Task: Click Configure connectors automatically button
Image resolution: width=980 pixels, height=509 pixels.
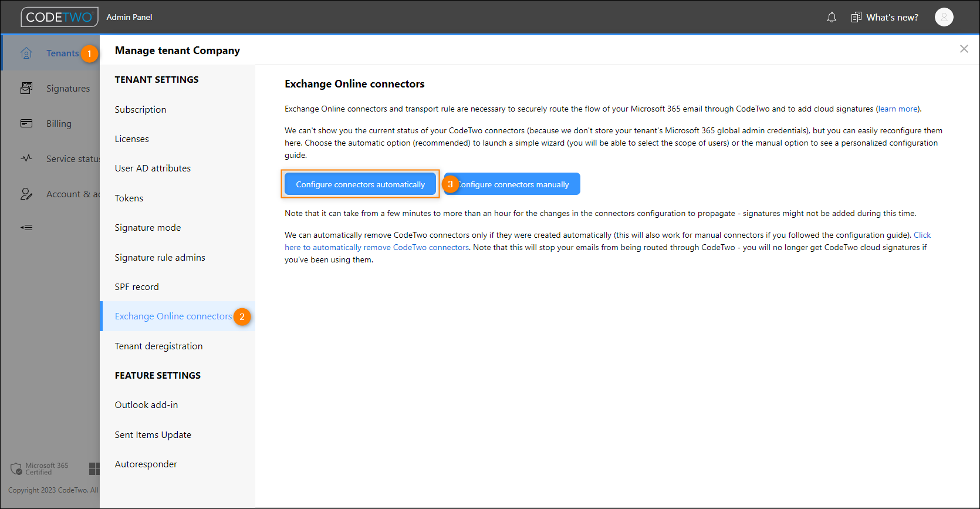Action: (360, 184)
